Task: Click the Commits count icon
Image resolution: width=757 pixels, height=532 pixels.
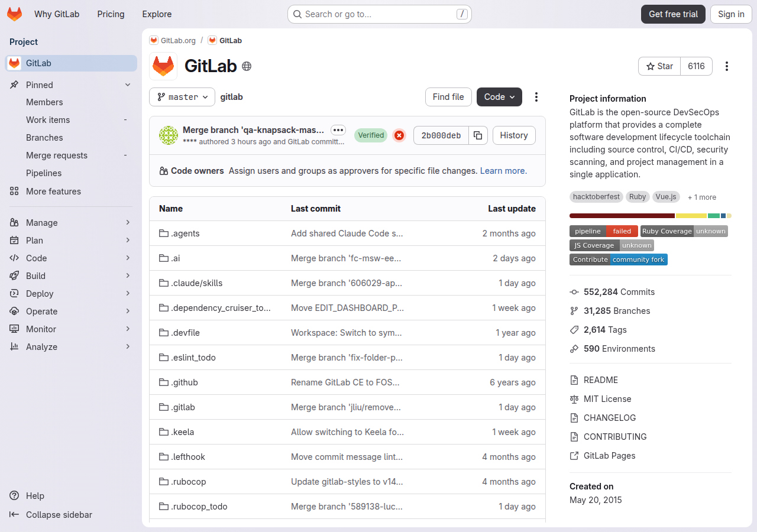Action: 574,292
